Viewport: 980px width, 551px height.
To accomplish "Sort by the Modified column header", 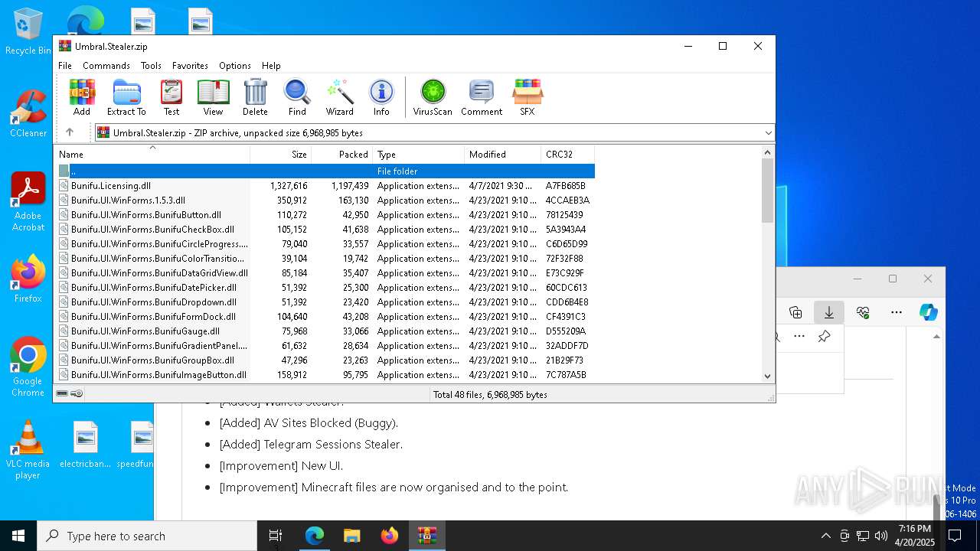I will (x=502, y=154).
